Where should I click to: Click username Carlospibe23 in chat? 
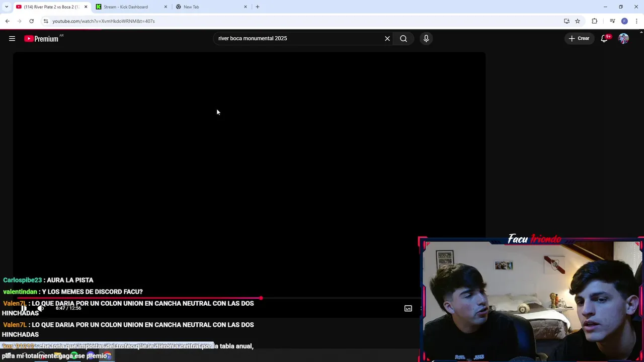click(x=23, y=280)
